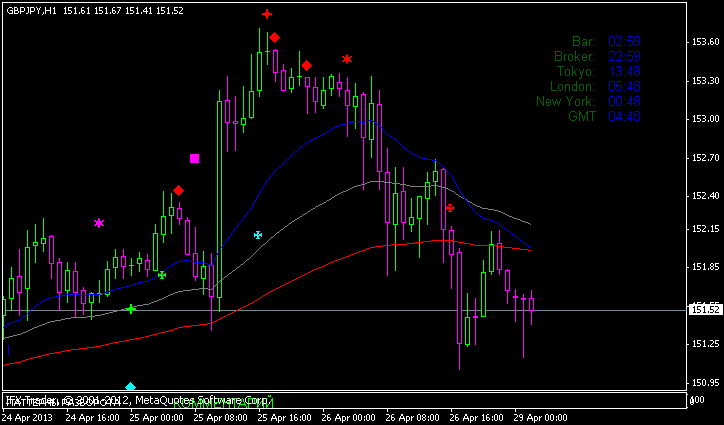Select the red diamond above the 25 Apr 00:00 candles
This screenshot has height=425, width=724.
click(178, 190)
